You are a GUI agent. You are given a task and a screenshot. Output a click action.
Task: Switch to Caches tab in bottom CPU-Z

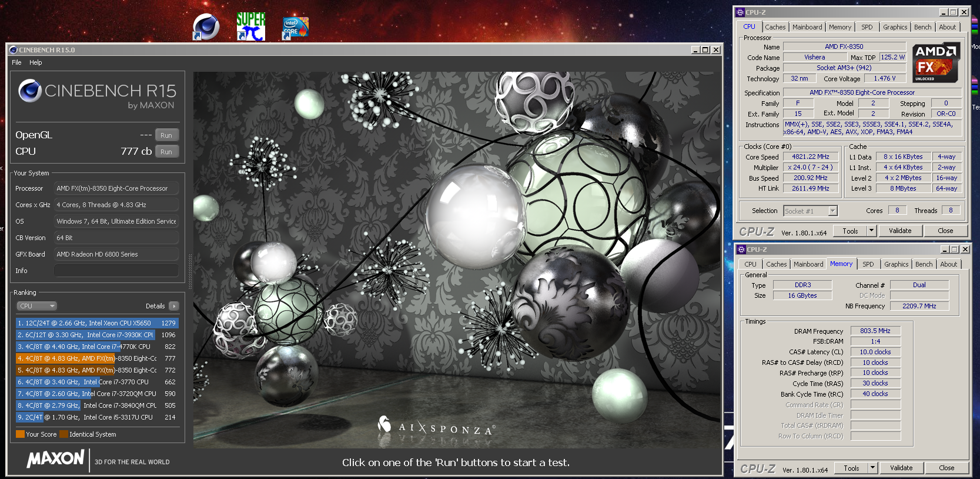click(x=776, y=264)
